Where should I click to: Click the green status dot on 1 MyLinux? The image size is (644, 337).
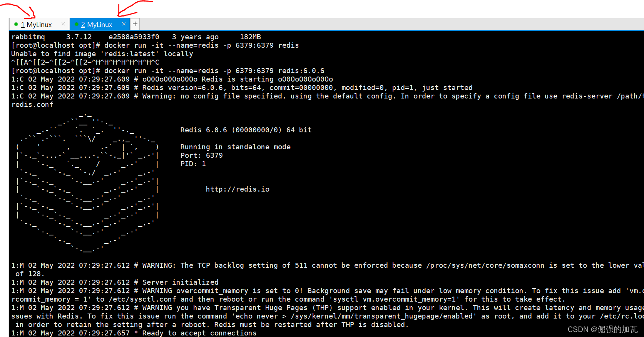[16, 24]
